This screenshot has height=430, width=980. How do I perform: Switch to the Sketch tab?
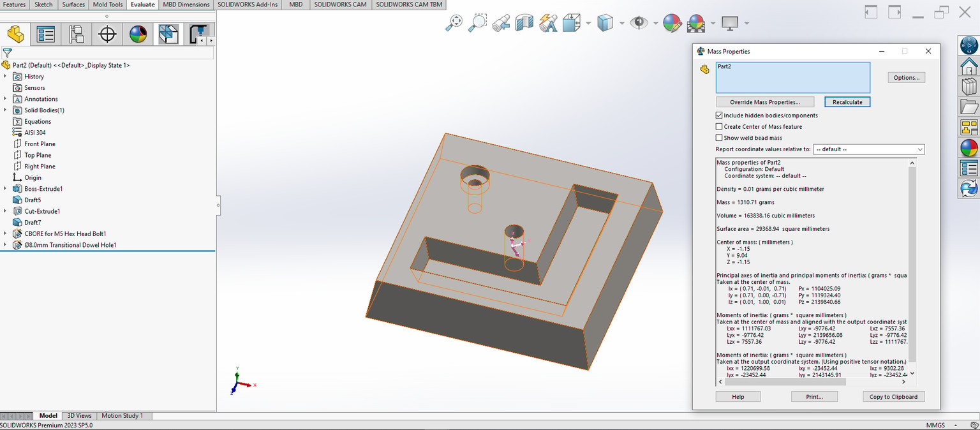click(x=43, y=4)
